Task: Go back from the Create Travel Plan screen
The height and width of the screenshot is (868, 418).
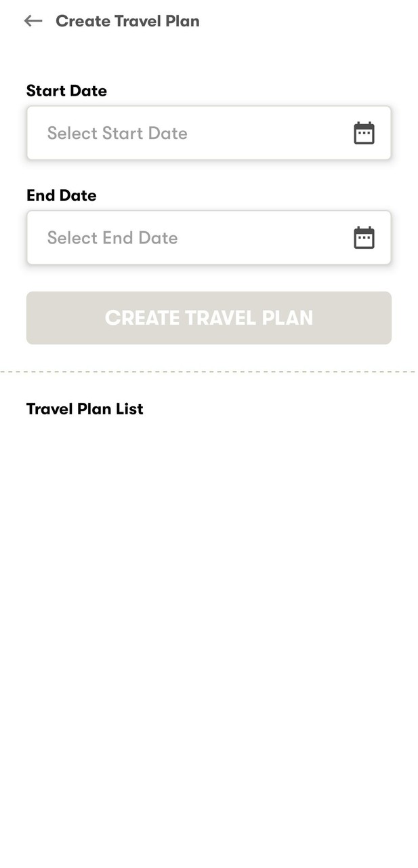Action: coord(33,21)
